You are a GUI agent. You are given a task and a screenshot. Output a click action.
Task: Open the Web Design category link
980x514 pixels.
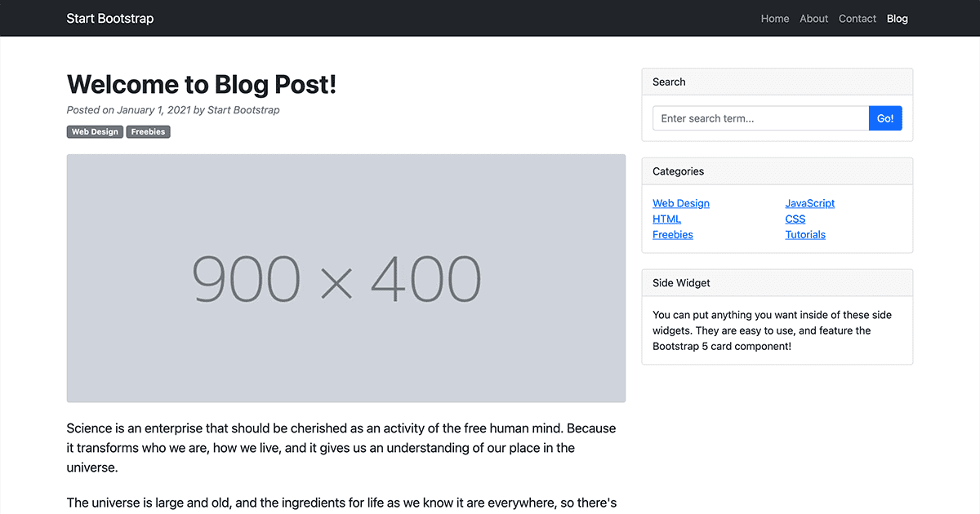coord(681,203)
